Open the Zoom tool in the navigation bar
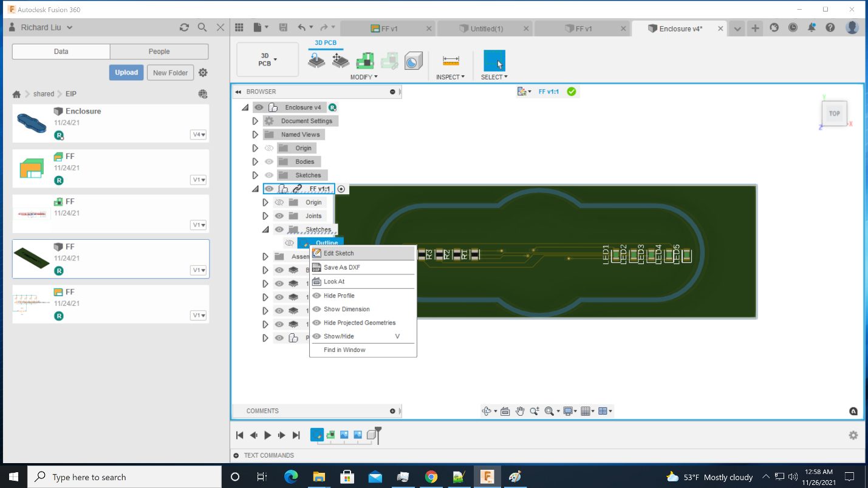The image size is (868, 488). 535,411
